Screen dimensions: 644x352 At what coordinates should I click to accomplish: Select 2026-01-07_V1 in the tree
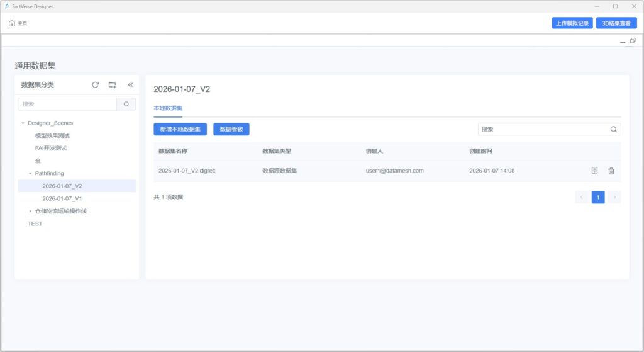click(x=62, y=198)
